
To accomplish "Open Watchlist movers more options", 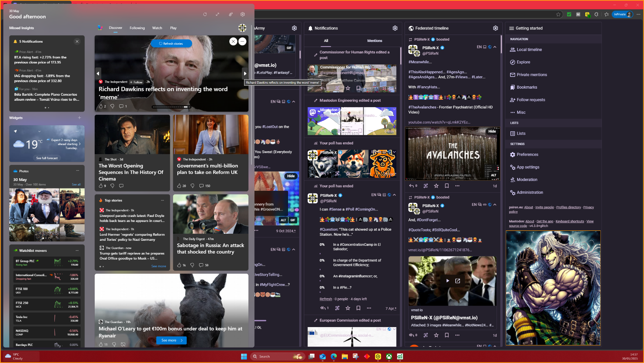I will click(x=77, y=251).
